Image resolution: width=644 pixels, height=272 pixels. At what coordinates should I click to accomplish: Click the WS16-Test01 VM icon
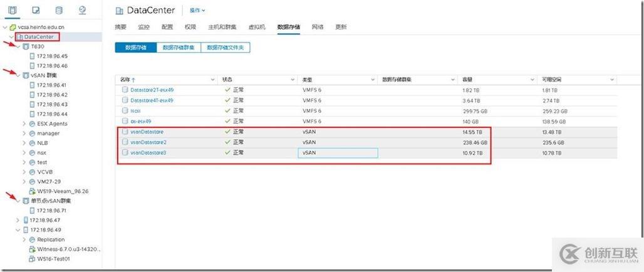(33, 259)
